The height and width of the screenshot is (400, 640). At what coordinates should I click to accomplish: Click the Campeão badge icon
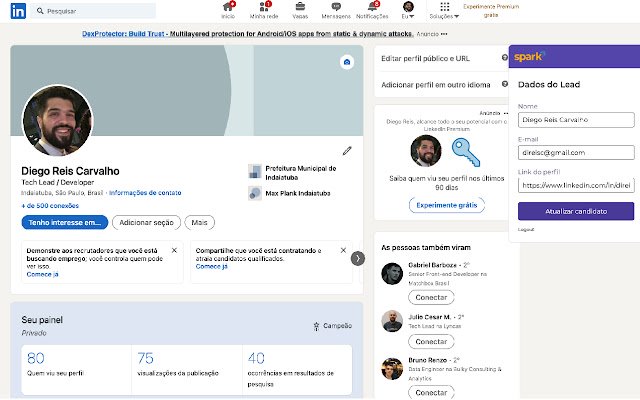(316, 326)
